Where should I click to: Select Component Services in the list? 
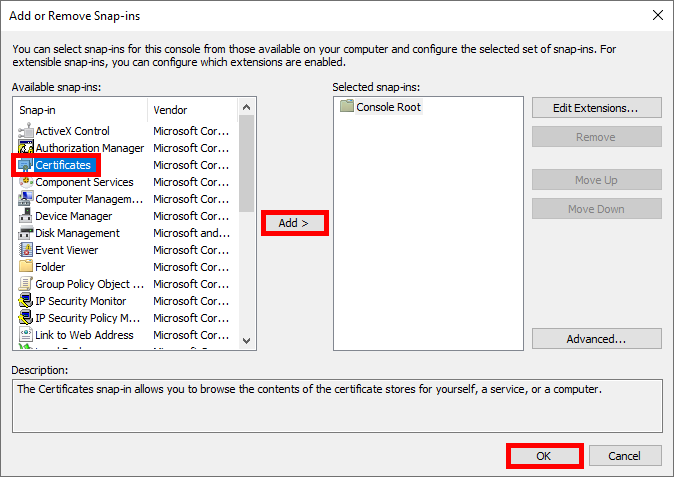[84, 182]
